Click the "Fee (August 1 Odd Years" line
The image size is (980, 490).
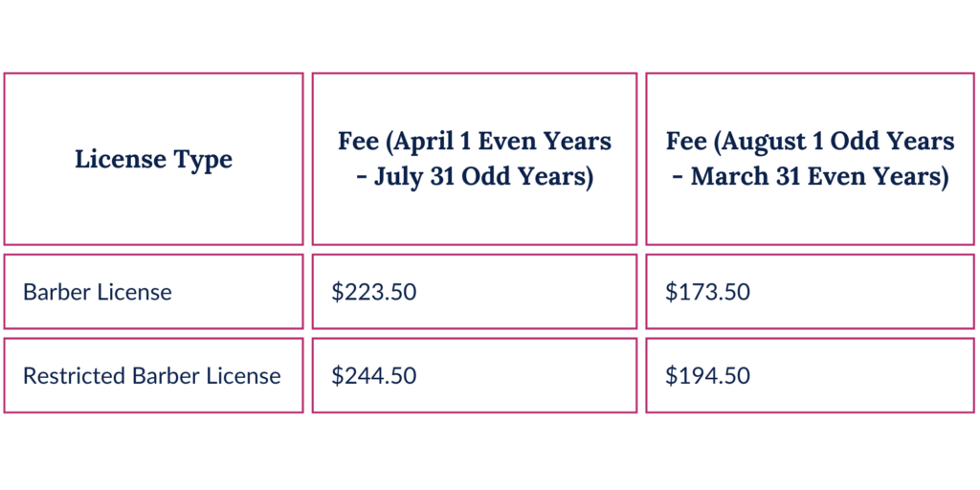(x=810, y=142)
